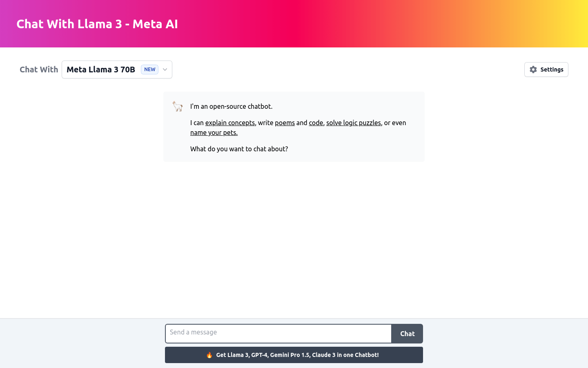This screenshot has width=588, height=368.
Task: Open the Meta Llama 3 70B model selector
Action: 117,70
